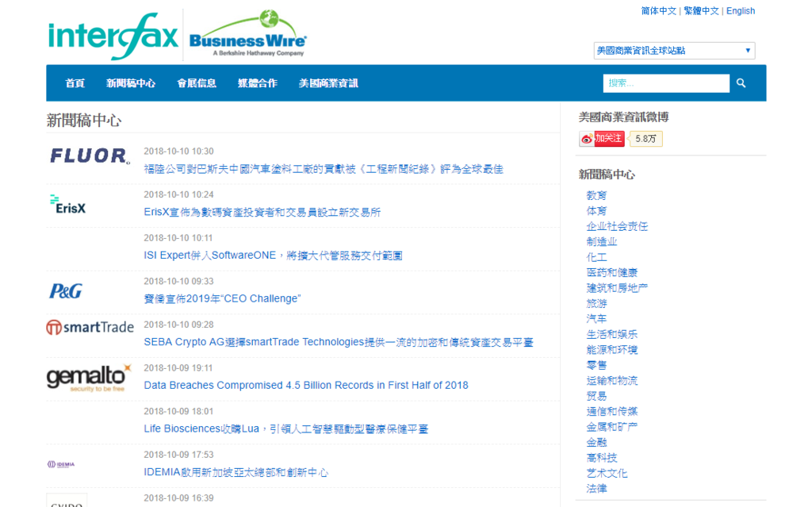Click the 2018-10-10 09:33 timestamp
The image size is (812, 507).
[x=178, y=281]
